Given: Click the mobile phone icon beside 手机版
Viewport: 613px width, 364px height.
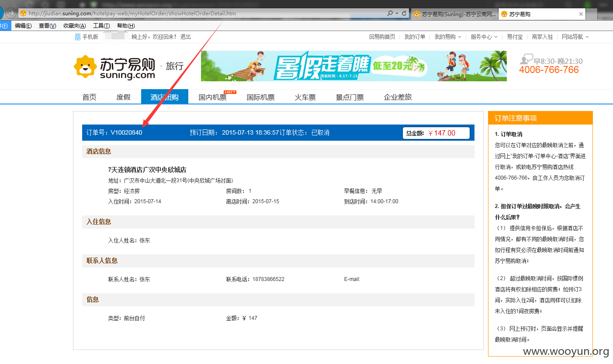Looking at the screenshot, I should [x=78, y=37].
